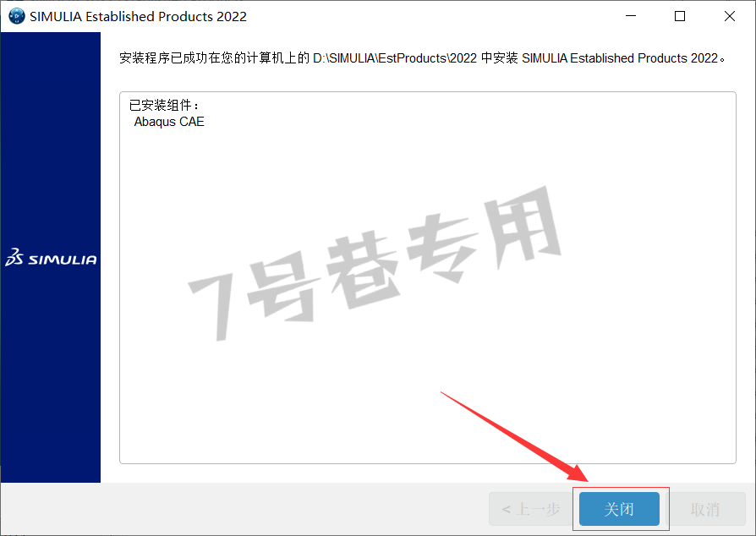756x536 pixels.
Task: Click the 3DS symbol in the sidebar logo
Action: [x=14, y=257]
